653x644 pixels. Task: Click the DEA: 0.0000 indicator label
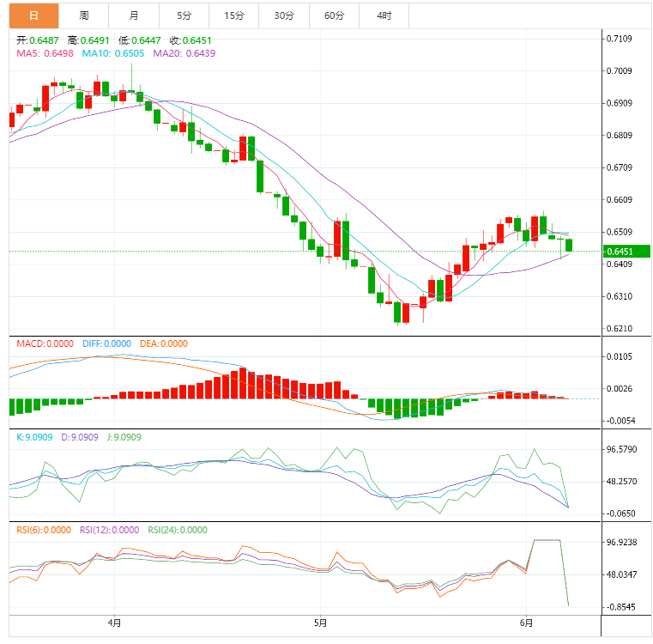coord(164,343)
